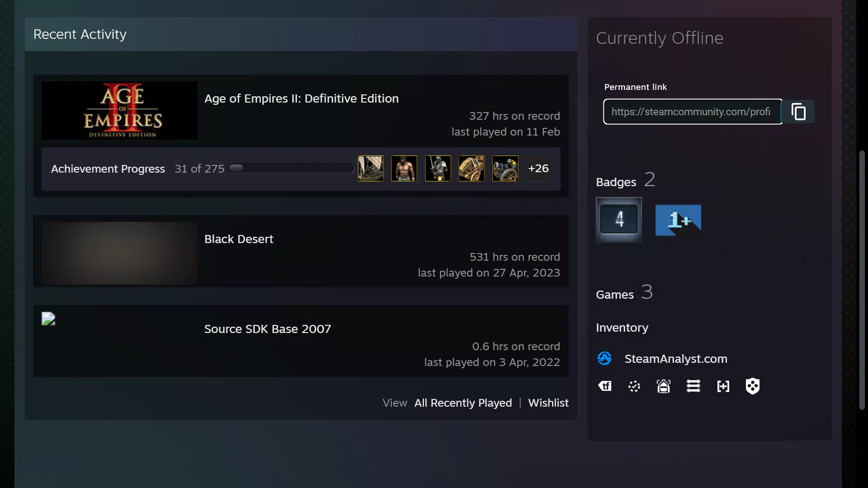Open the Badges section link

click(x=626, y=180)
